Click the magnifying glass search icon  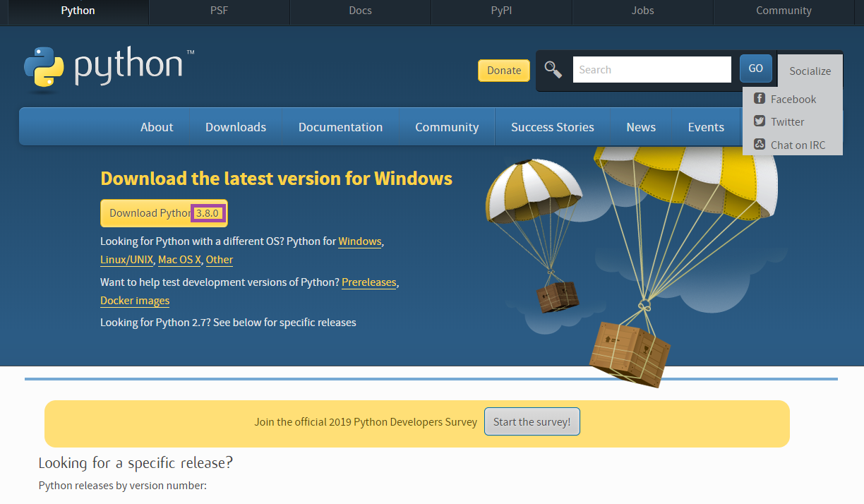coord(553,69)
